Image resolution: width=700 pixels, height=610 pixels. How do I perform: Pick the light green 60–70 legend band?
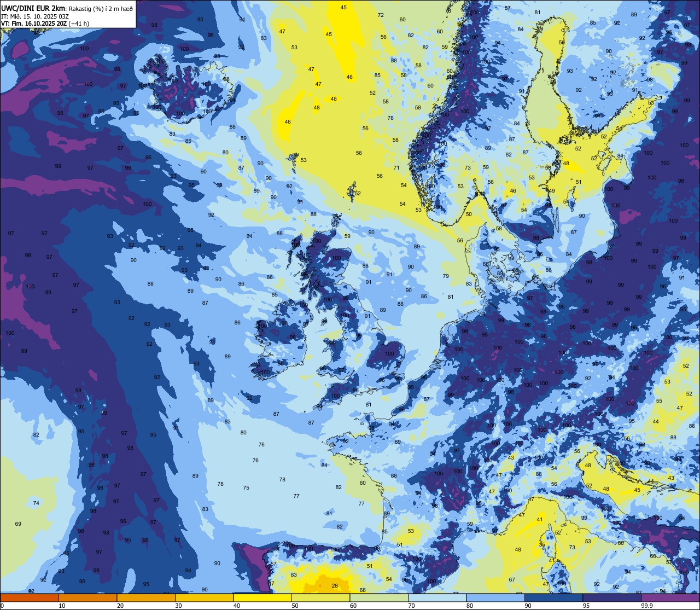point(379,597)
